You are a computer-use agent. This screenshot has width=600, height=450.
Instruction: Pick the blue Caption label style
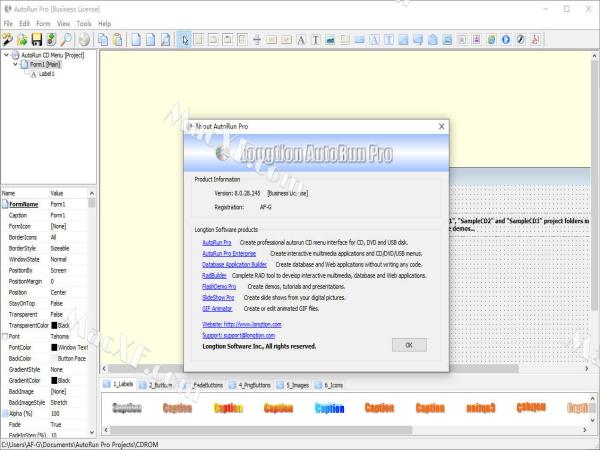pos(329,408)
